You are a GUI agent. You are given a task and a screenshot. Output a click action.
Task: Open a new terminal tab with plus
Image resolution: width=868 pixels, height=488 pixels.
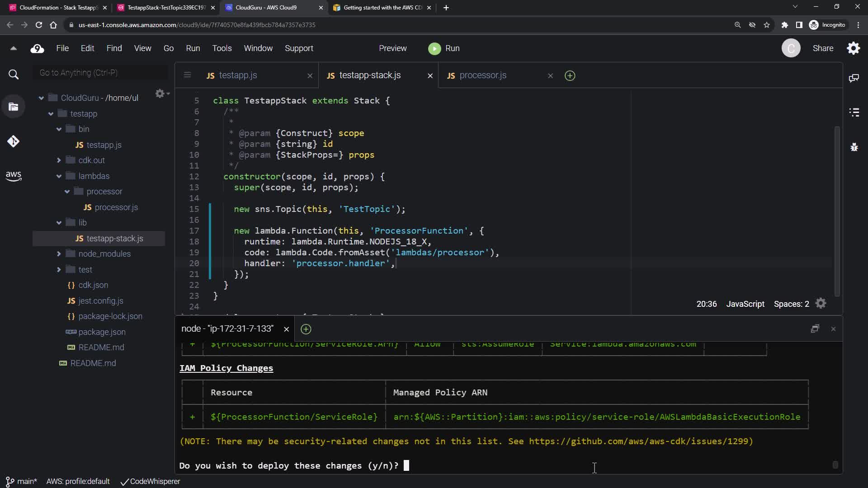(306, 329)
